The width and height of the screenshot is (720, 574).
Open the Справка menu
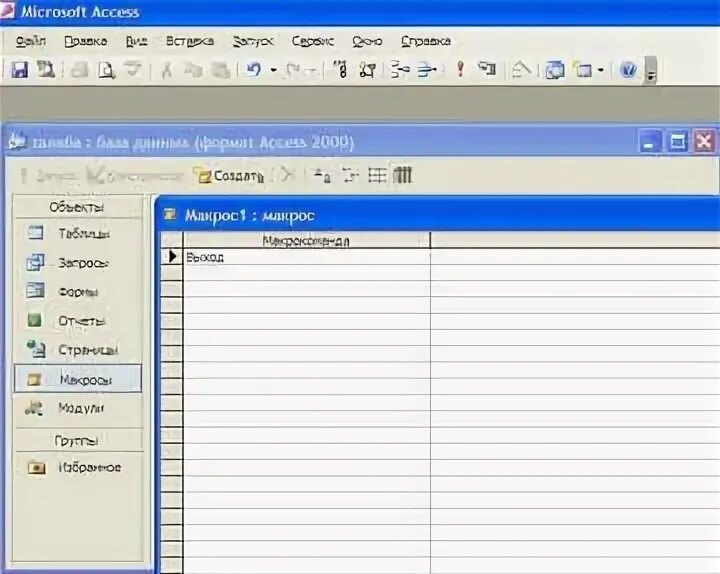click(426, 41)
